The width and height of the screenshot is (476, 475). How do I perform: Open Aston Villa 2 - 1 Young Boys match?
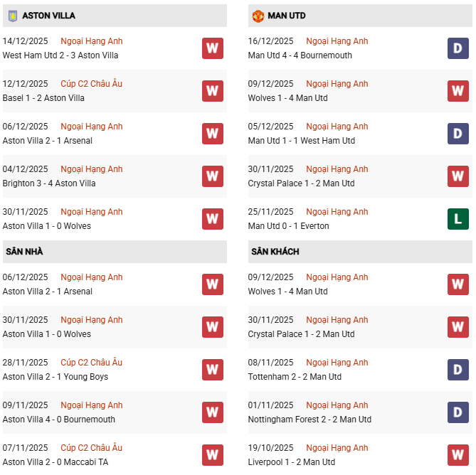coord(55,377)
